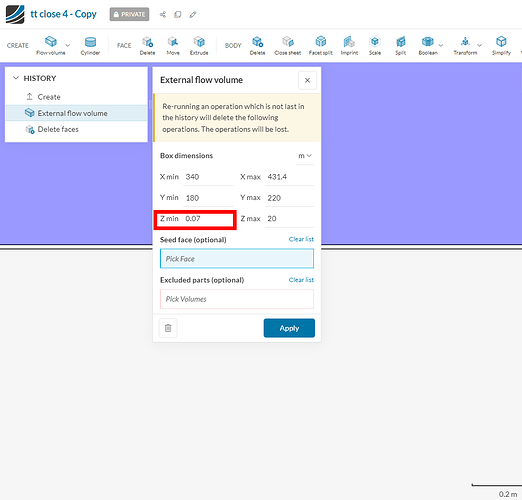The image size is (522, 500).
Task: Select Delete faces in history
Action: click(x=58, y=129)
